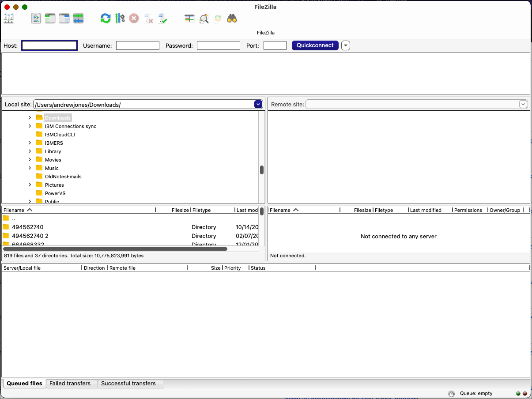Click the Username input field
This screenshot has width=532, height=399.
pyautogui.click(x=138, y=45)
